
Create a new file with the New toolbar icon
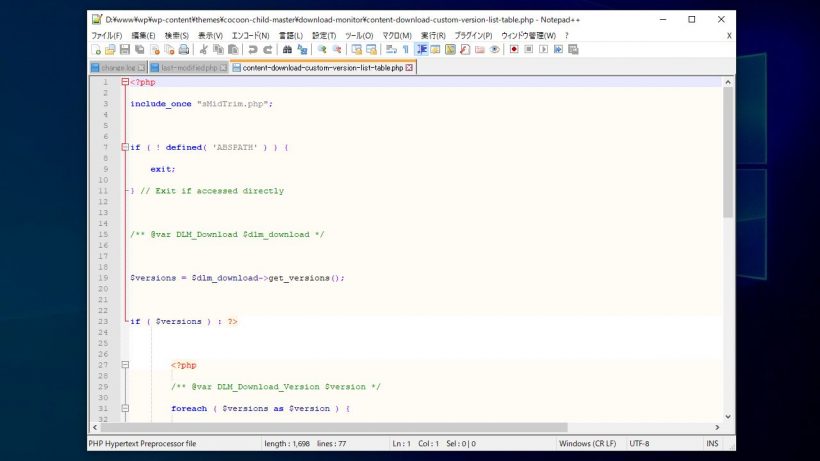click(96, 50)
